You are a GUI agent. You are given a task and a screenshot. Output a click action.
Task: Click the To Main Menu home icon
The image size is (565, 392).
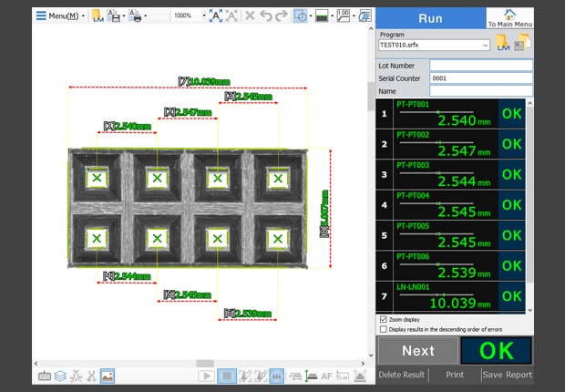pyautogui.click(x=510, y=15)
